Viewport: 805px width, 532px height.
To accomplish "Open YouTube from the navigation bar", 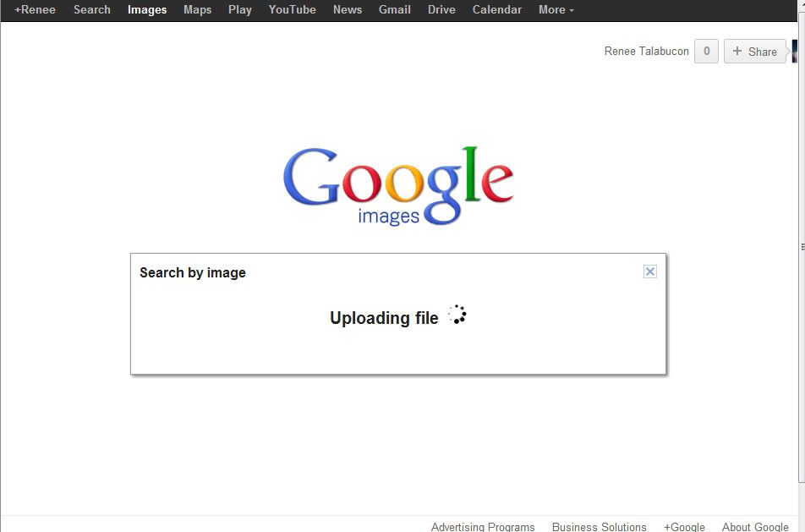I will pos(292,10).
